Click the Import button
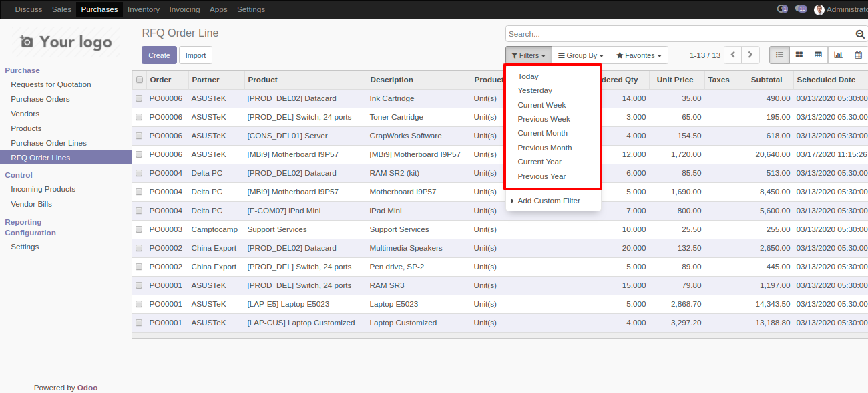 click(x=196, y=55)
